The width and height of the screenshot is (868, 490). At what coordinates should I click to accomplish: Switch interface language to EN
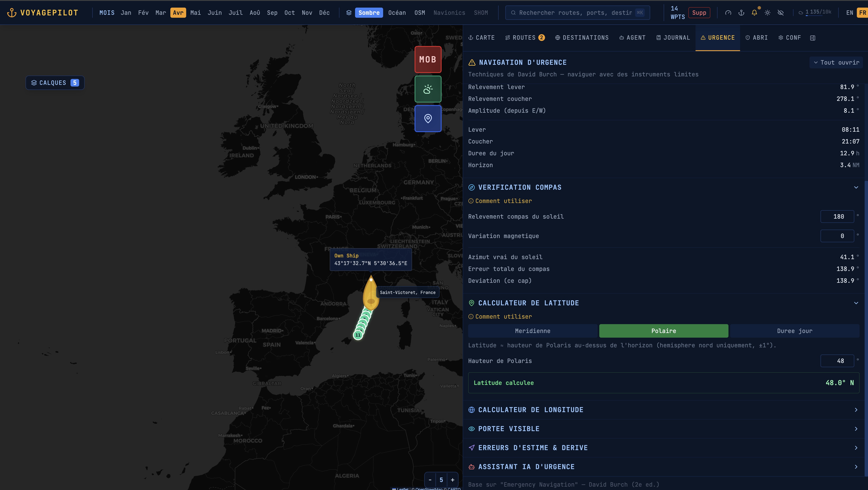[x=849, y=12]
